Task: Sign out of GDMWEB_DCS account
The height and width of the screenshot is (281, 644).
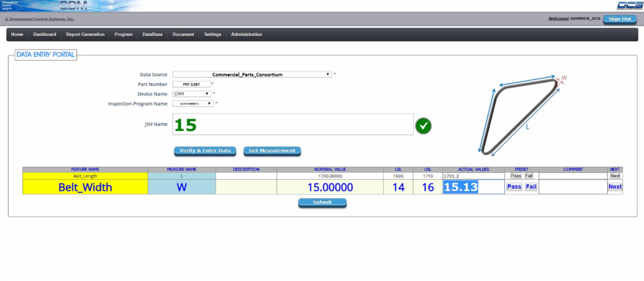Action: coord(620,19)
